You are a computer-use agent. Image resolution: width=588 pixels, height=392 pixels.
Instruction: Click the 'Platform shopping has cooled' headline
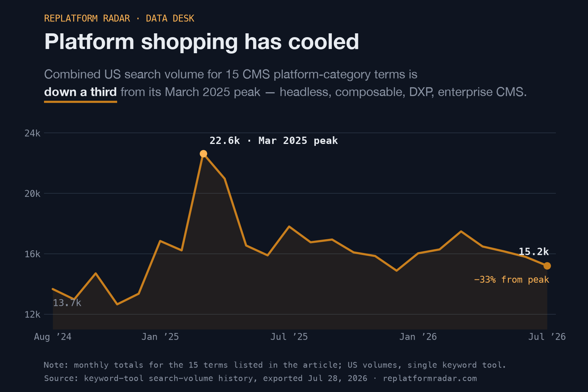coord(202,41)
